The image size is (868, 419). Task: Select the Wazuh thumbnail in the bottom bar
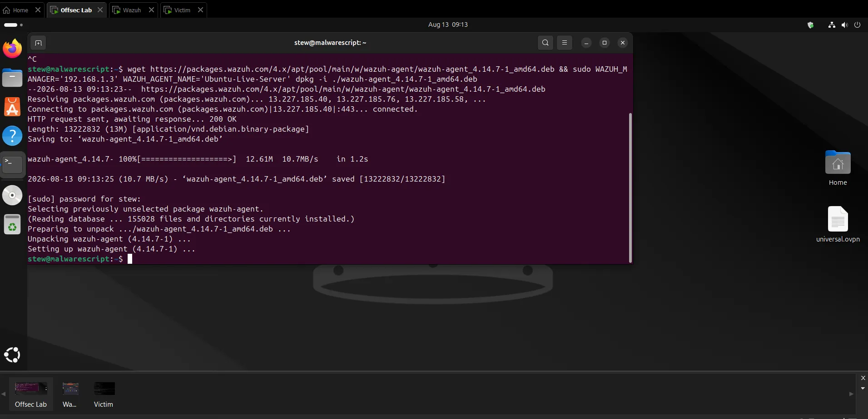(x=70, y=394)
